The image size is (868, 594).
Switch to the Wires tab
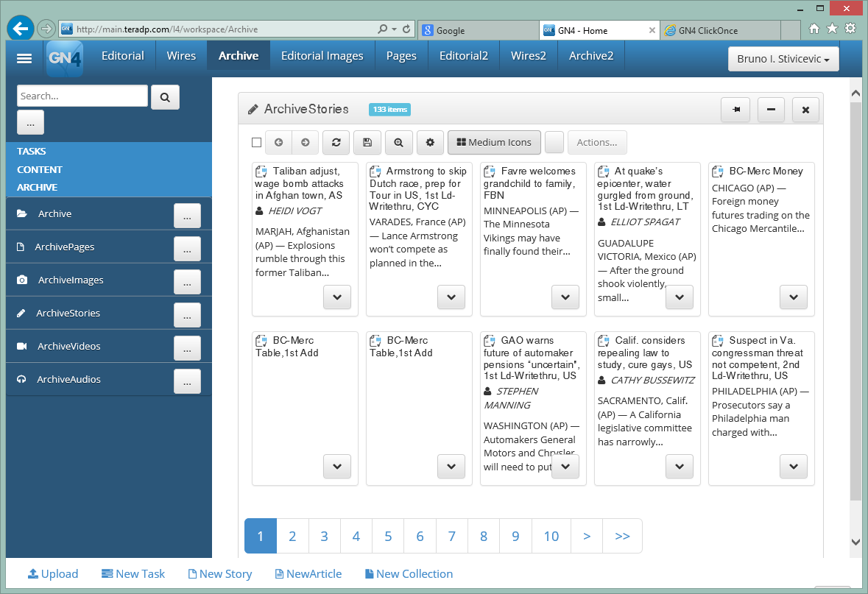click(181, 55)
